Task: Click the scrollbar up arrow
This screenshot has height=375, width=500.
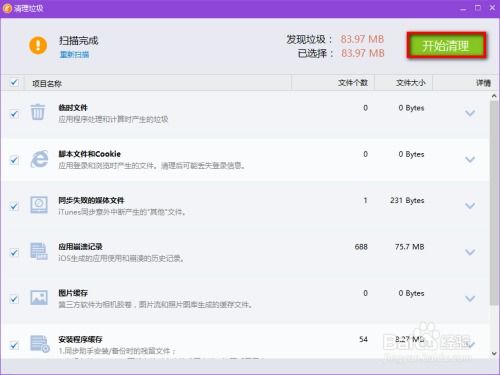Action: (494, 96)
